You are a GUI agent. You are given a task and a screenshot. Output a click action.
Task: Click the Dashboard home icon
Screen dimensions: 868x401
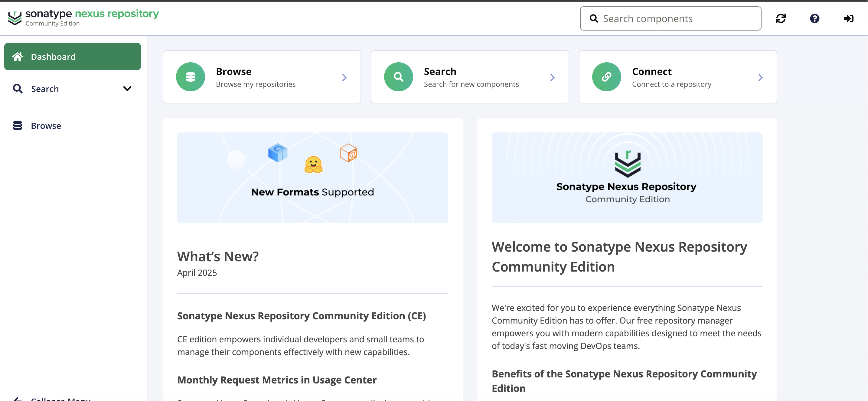point(18,57)
